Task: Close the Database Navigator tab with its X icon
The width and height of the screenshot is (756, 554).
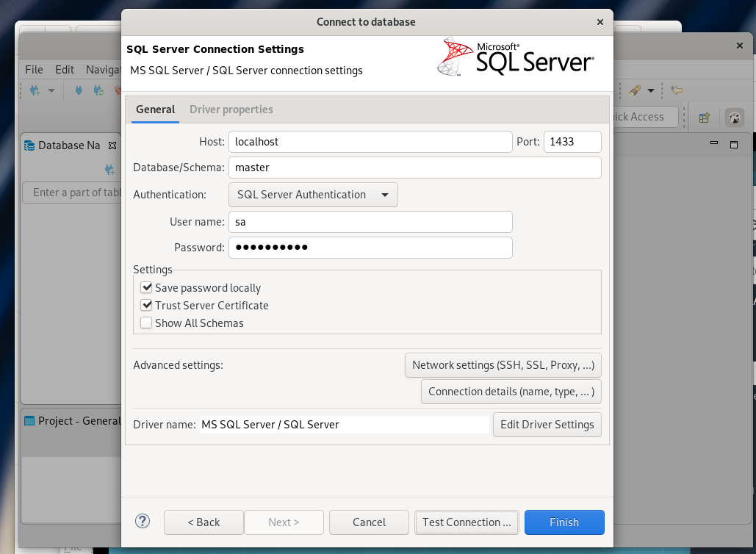Action: coord(112,145)
